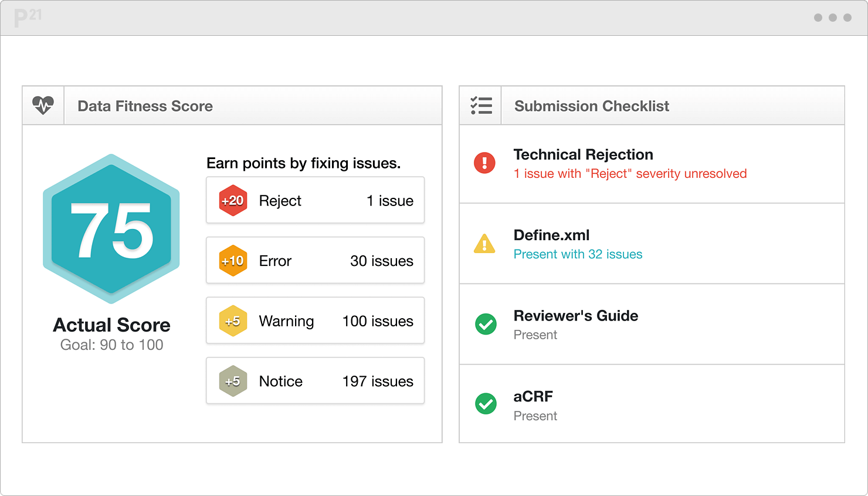Open the Reject issue row
The width and height of the screenshot is (868, 496).
click(315, 200)
